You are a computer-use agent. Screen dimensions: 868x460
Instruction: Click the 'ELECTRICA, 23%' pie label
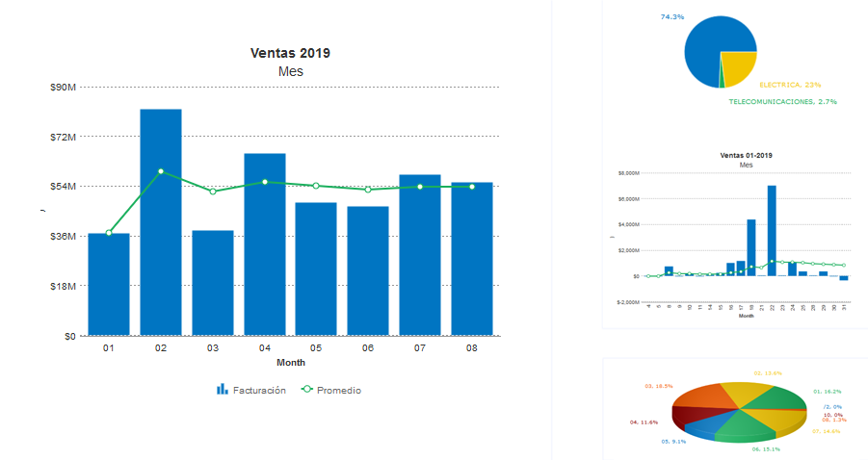point(790,85)
